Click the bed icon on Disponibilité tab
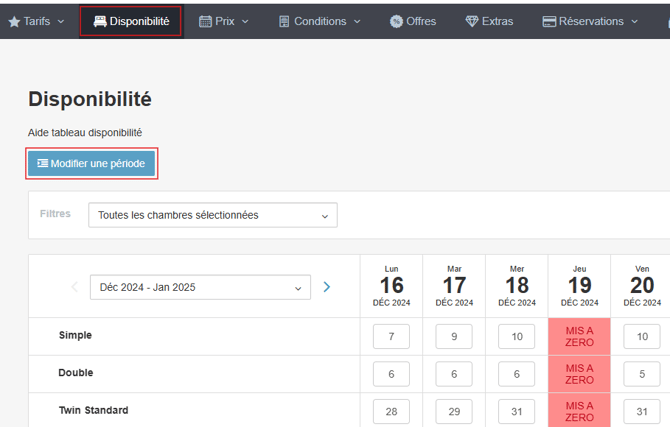 [x=100, y=21]
